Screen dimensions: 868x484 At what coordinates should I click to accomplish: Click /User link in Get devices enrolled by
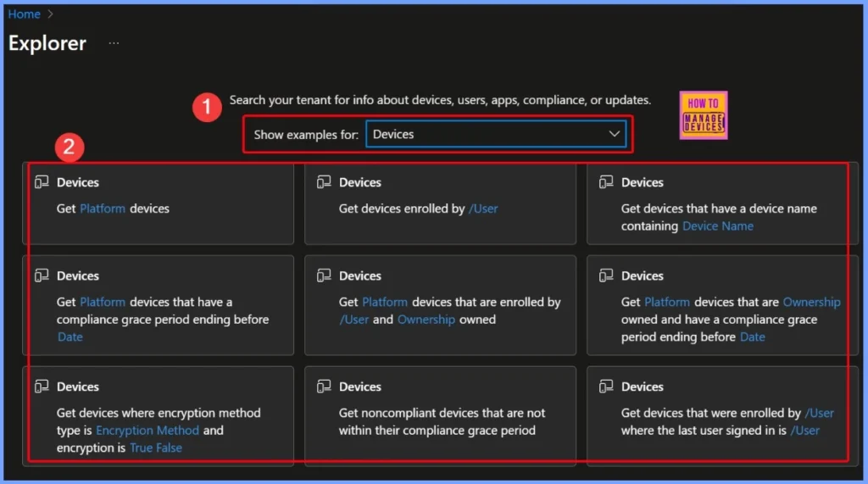point(483,209)
